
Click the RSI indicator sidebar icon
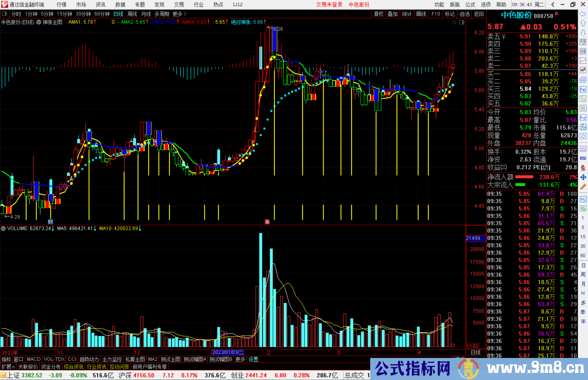pos(583,158)
